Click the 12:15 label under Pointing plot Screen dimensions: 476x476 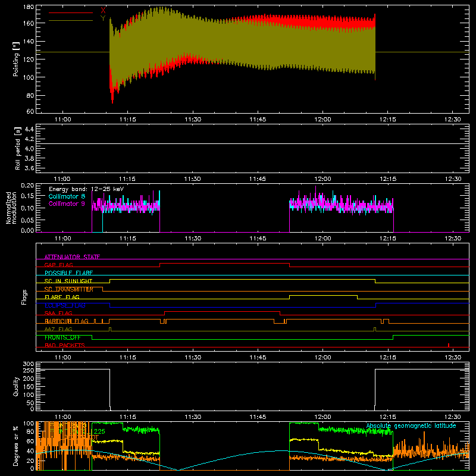point(388,120)
